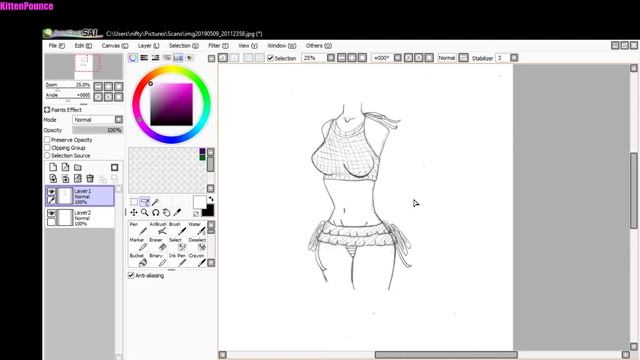Viewport: 640px width, 360px height.
Task: Adjust the layer Opacity slider
Action: (98, 130)
